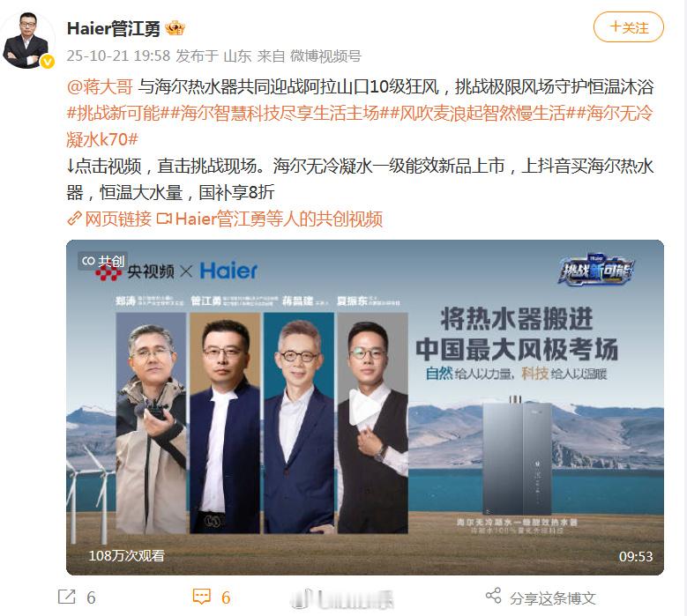Viewport: 687px width, 616px height.
Task: Click the 共创 badge on the video
Action: click(103, 261)
